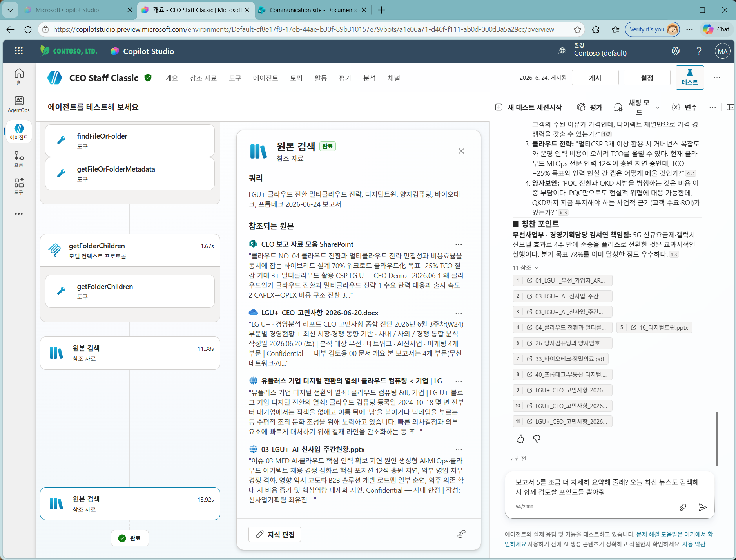Select the 활동 tab
The height and width of the screenshot is (560, 736).
[x=321, y=78]
